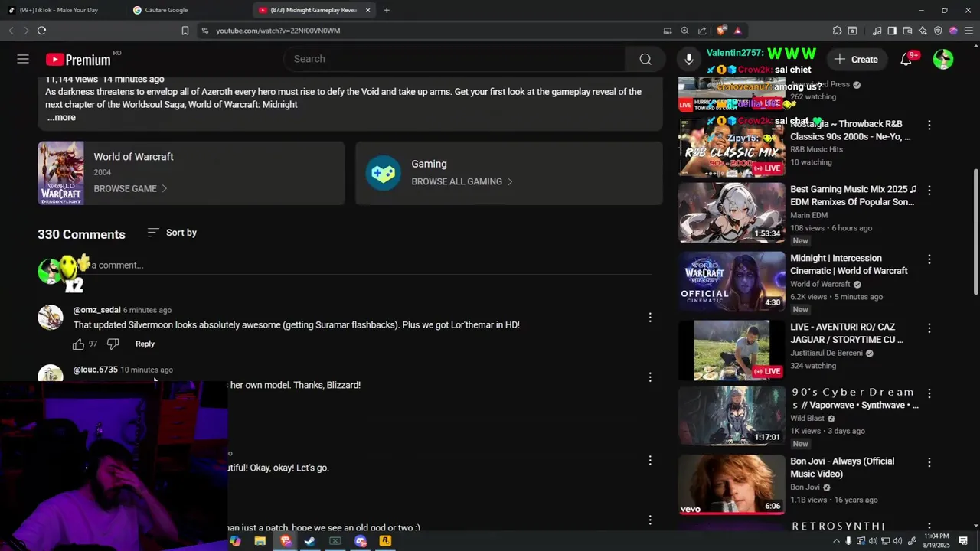Expand description with ...more
Viewport: 980px width, 551px height.
[x=61, y=118]
